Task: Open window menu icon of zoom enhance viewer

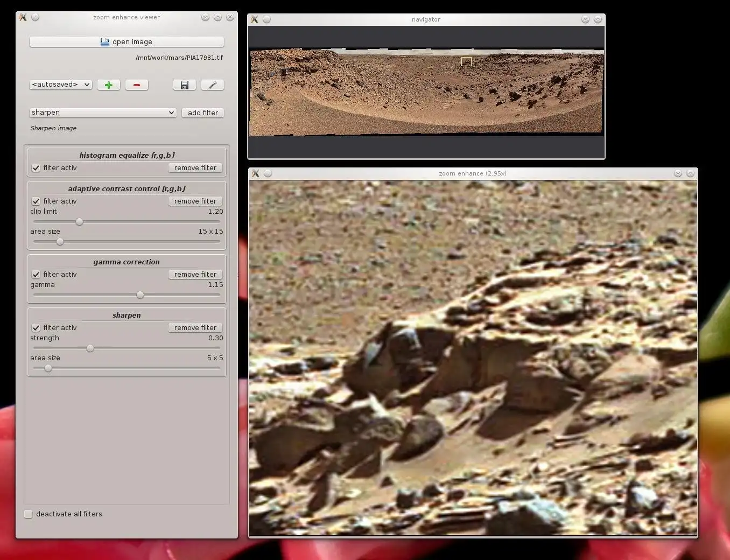Action: coord(23,17)
